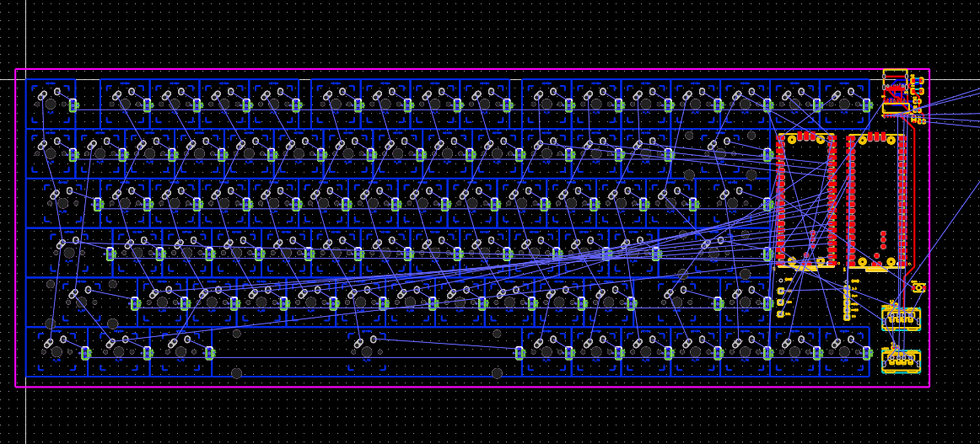Select the left microcontroller module footprint
The height and width of the screenshot is (444, 980).
pos(806,201)
